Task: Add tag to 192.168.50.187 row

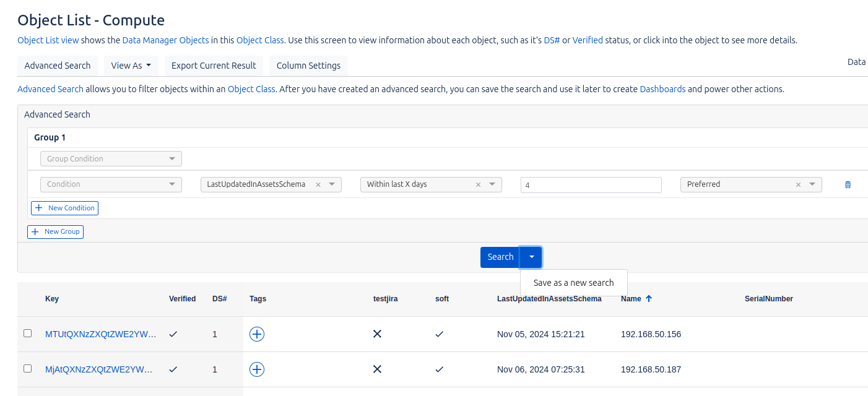Action: (x=257, y=369)
